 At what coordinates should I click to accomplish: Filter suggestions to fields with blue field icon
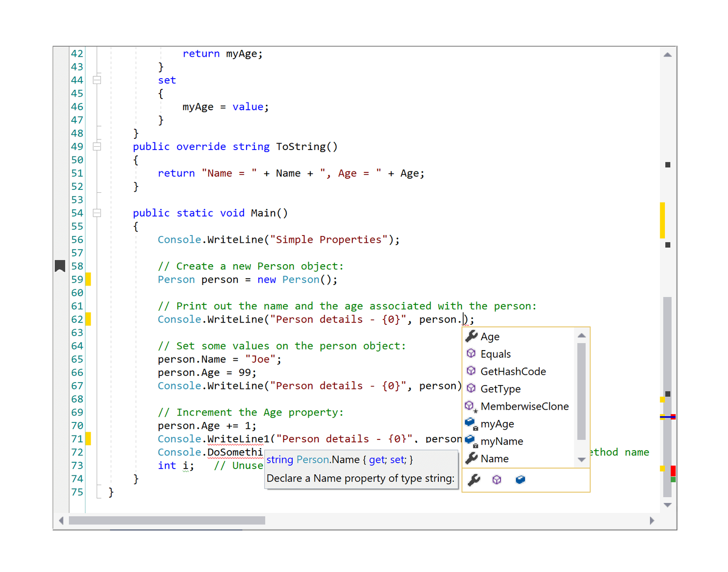tap(520, 480)
